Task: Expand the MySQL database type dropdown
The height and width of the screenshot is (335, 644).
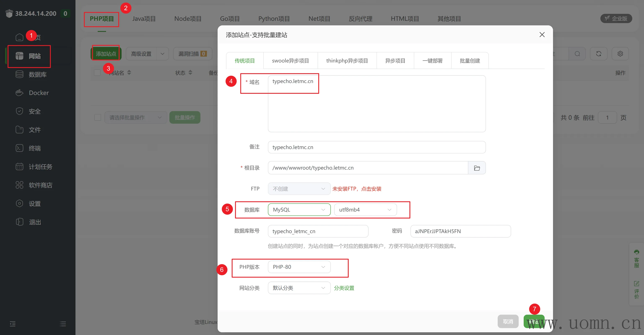Action: coord(299,210)
